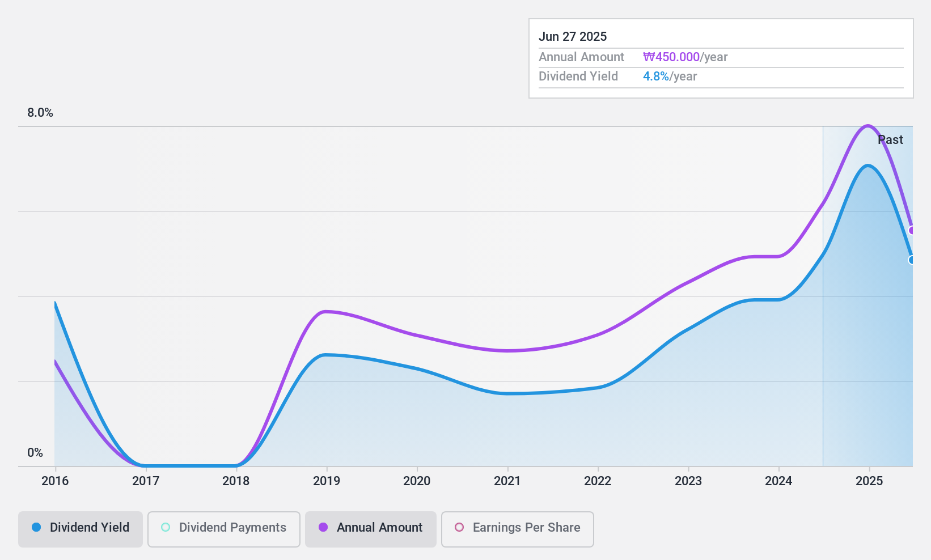Toggle the Dividend Yield series
931x560 pixels.
[x=81, y=529]
